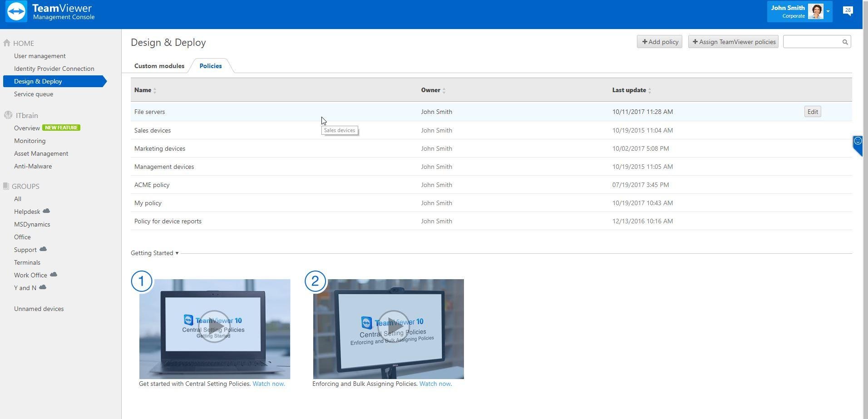Sort the table by Name
The width and height of the screenshot is (868, 419).
145,90
